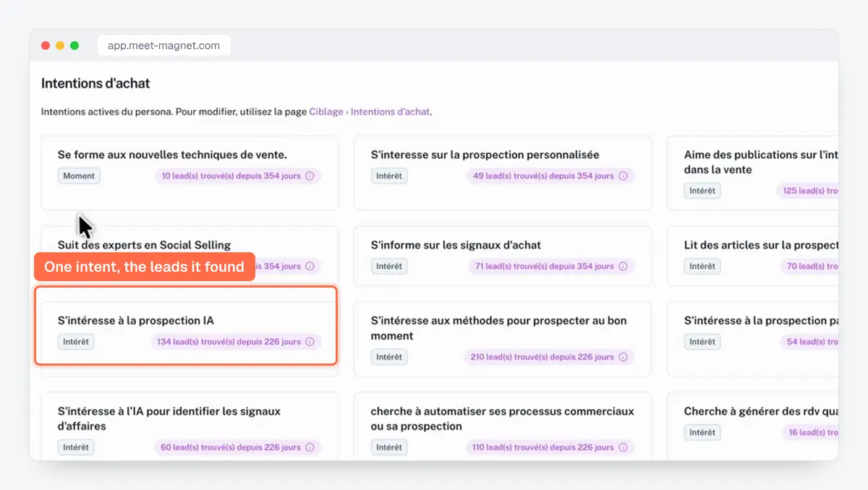This screenshot has height=490, width=868.
Task: Click the Intentions d'achat page heading
Action: pos(95,83)
